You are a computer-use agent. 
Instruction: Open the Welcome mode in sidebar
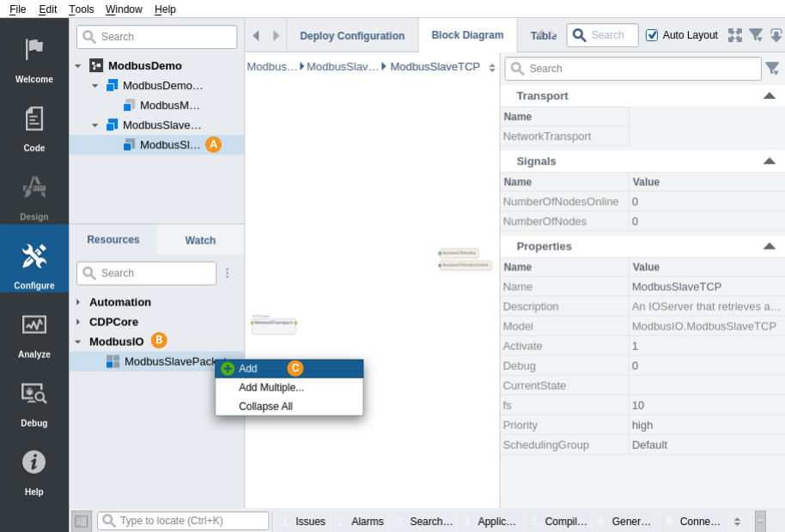click(x=33, y=60)
